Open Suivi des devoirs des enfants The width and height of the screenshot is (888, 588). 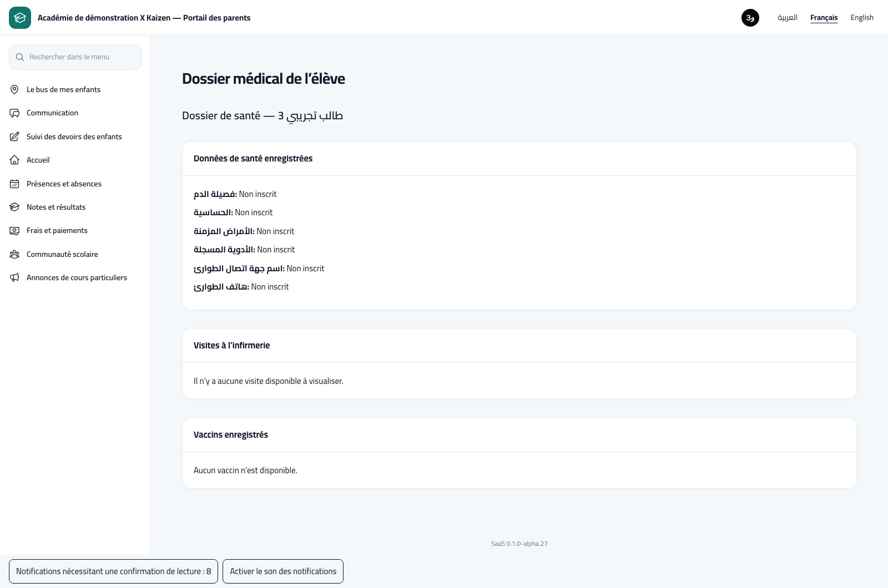75,136
